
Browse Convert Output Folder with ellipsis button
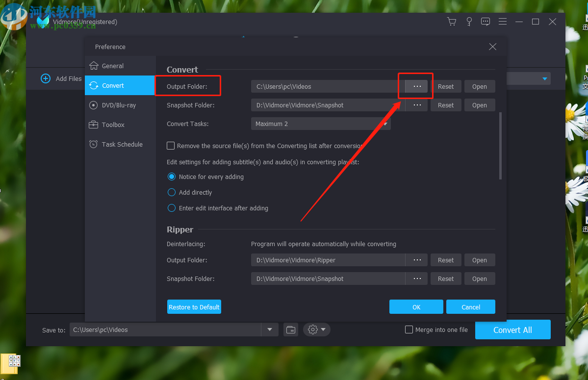click(417, 87)
